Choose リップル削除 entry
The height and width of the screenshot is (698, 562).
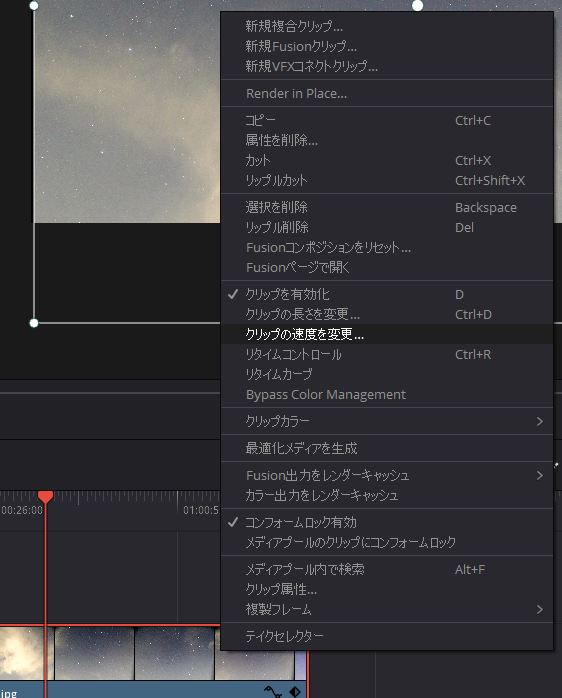387,227
